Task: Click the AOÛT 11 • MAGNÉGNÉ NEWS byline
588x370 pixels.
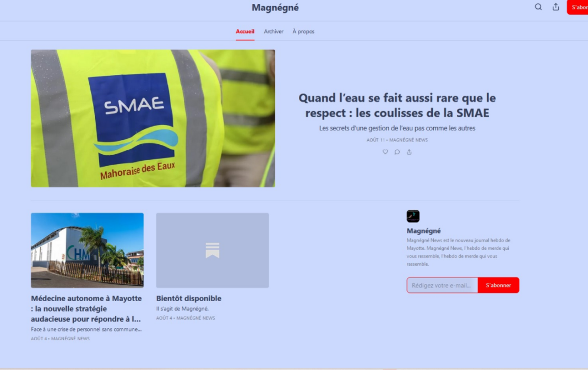Action: click(397, 140)
